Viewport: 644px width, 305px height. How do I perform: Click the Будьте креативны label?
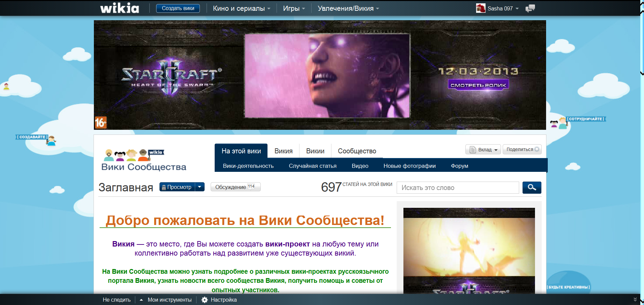568,287
